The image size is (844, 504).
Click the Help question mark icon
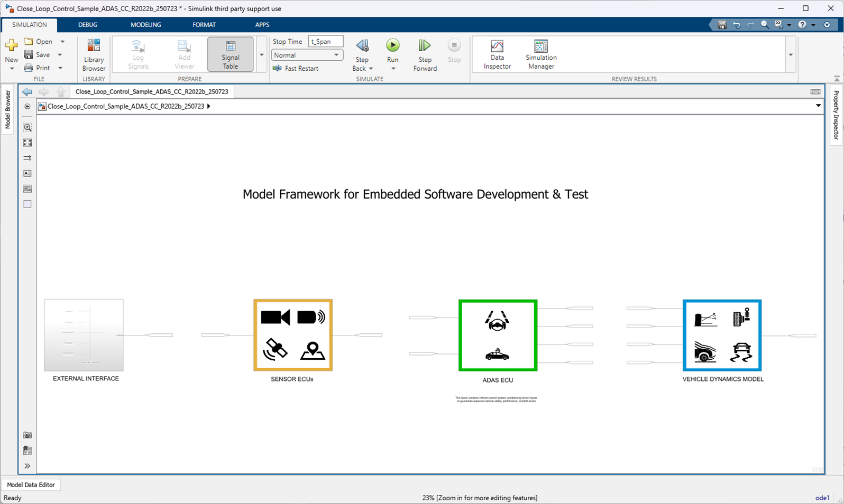tap(802, 25)
